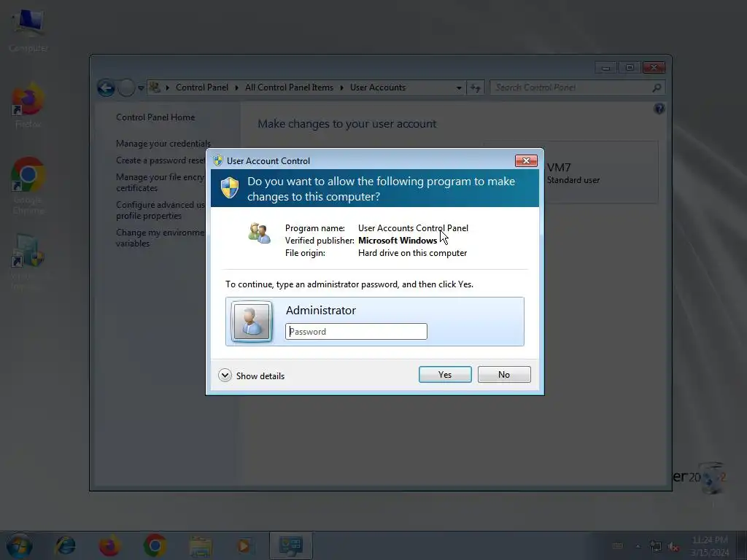Image resolution: width=747 pixels, height=560 pixels.
Task: Click the Administrator account picture tile
Action: [x=252, y=322]
